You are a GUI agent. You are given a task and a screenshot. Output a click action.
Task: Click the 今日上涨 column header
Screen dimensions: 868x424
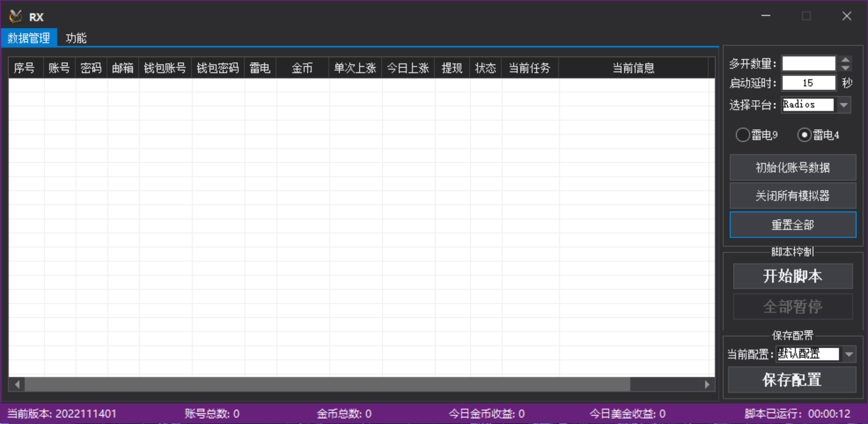(408, 68)
